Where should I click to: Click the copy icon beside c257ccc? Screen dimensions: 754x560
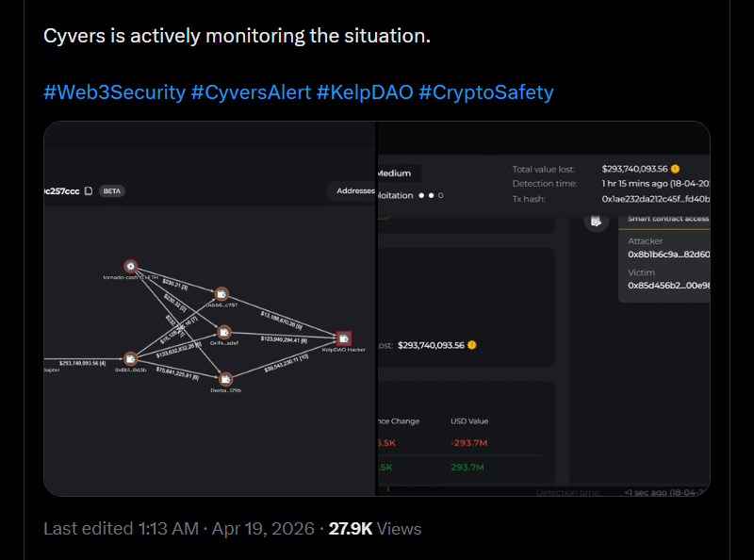click(x=89, y=190)
